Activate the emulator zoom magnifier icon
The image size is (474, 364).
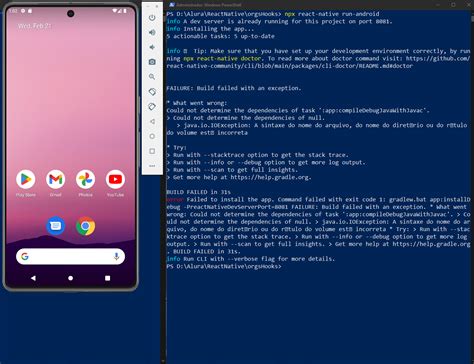pos(152,77)
